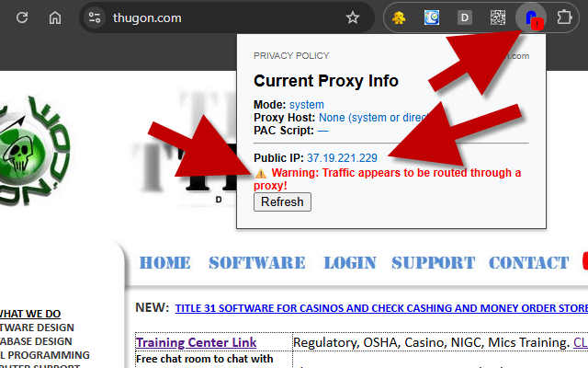The width and height of the screenshot is (588, 368).
Task: Go to the browser home page icon
Action: click(55, 17)
